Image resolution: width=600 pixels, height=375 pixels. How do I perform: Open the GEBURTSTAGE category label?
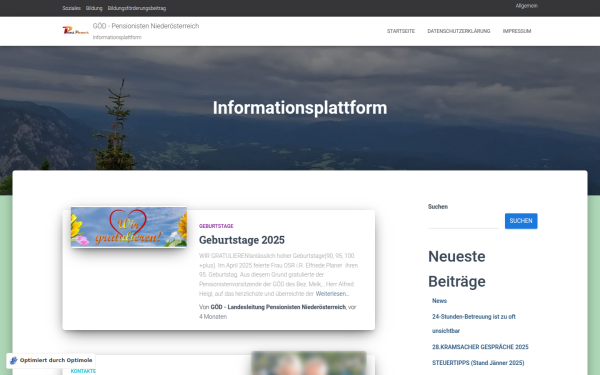click(216, 226)
